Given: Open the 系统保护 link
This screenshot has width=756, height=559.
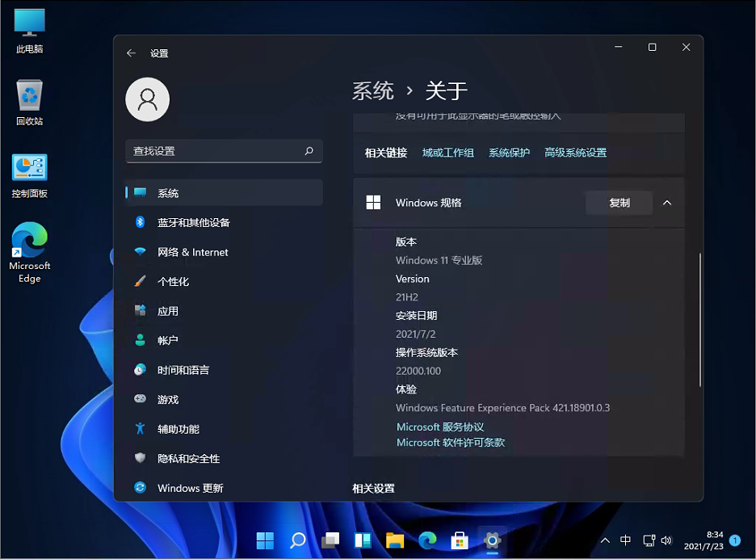Looking at the screenshot, I should [x=509, y=151].
